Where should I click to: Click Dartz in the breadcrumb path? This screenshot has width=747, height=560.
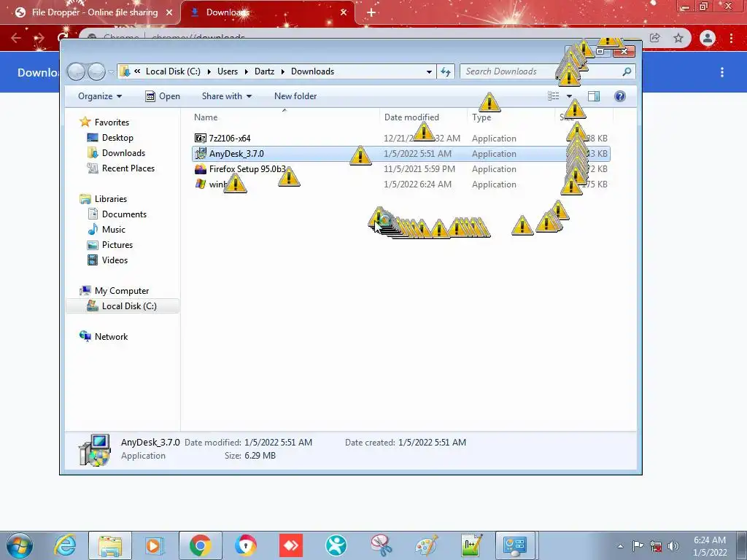click(x=264, y=71)
